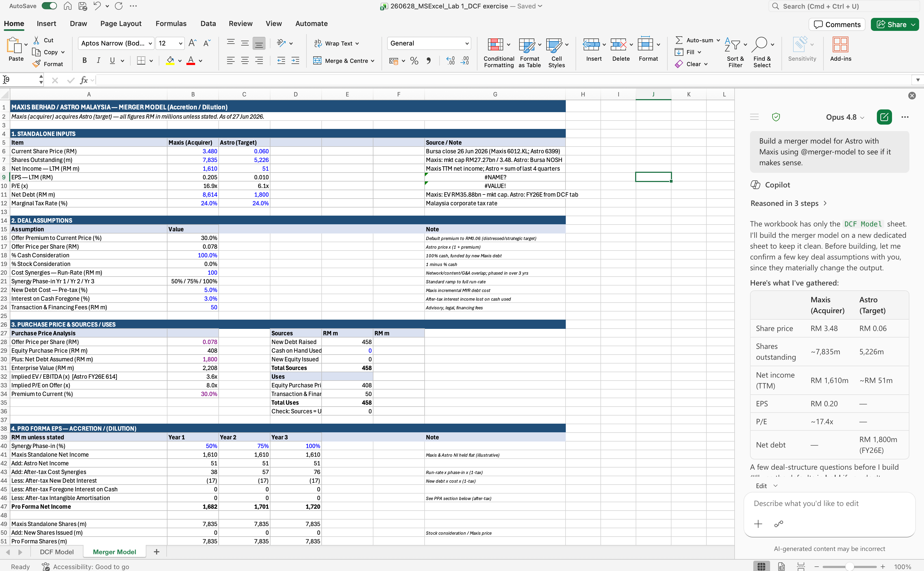Screen dimensions: 924x571
Task: Open the font name combo box
Action: 116,43
